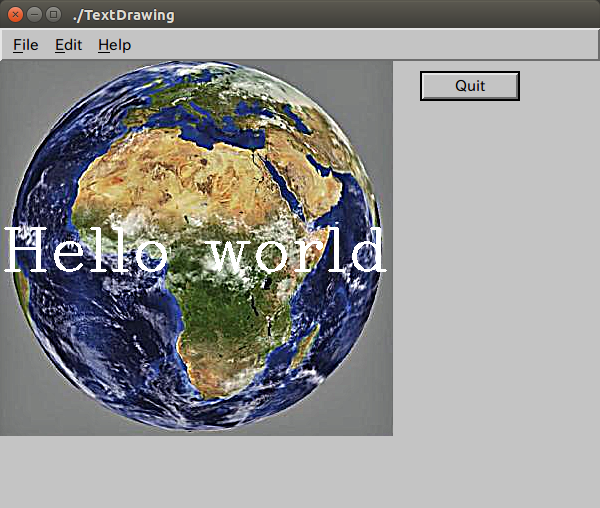Click the ./TextDrawing window title
Screen dimensions: 600x508
click(x=124, y=15)
